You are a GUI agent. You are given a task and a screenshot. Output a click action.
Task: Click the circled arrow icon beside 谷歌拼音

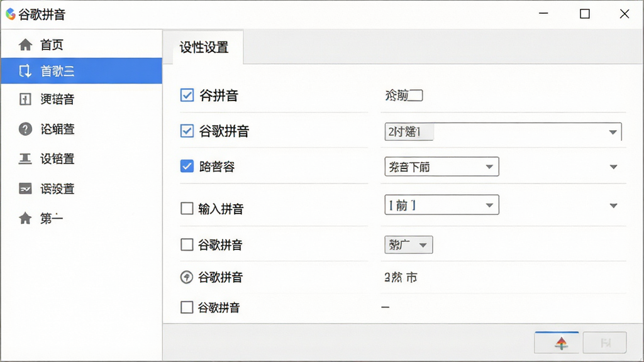[x=186, y=277]
